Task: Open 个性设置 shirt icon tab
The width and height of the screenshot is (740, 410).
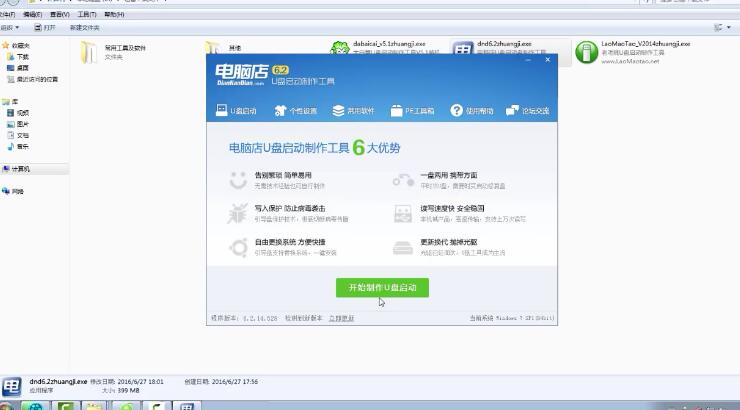Action: tap(280, 110)
